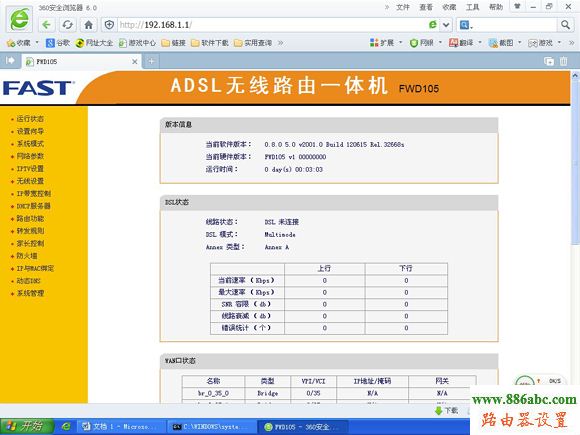Open the 实用查询 bookmarks folder

tap(253, 43)
